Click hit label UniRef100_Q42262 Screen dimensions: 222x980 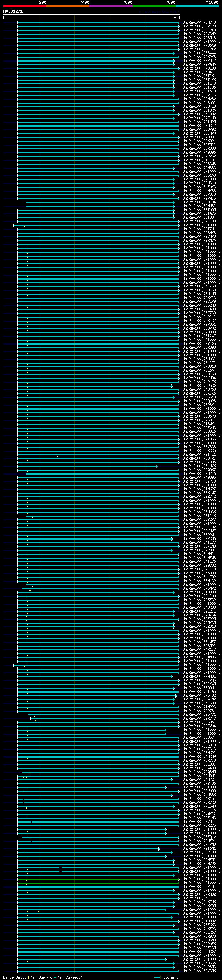pyautogui.click(x=199, y=156)
